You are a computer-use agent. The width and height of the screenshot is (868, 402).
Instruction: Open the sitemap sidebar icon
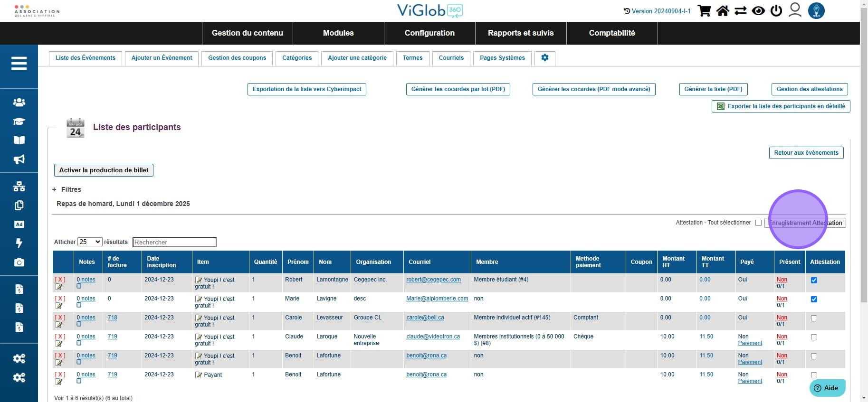click(19, 187)
